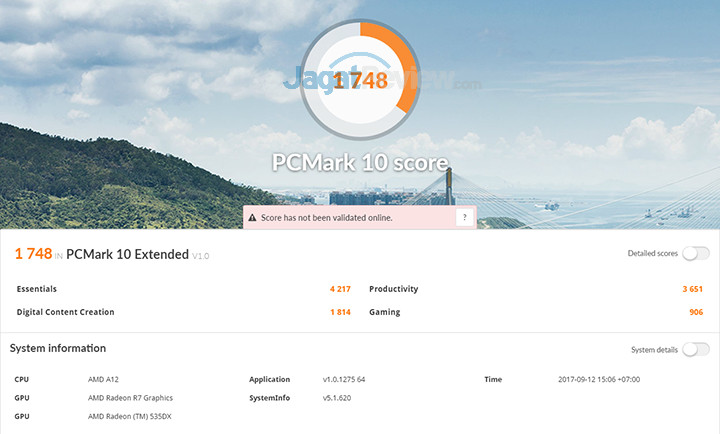The height and width of the screenshot is (434, 720).
Task: Click the Digital Content Creation value 1 814
Action: point(340,312)
